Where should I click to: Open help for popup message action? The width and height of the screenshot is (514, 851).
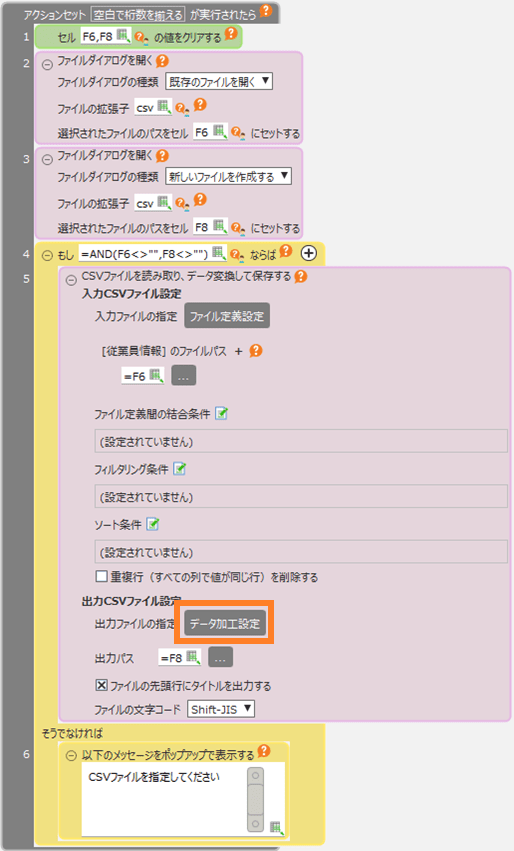point(264,751)
